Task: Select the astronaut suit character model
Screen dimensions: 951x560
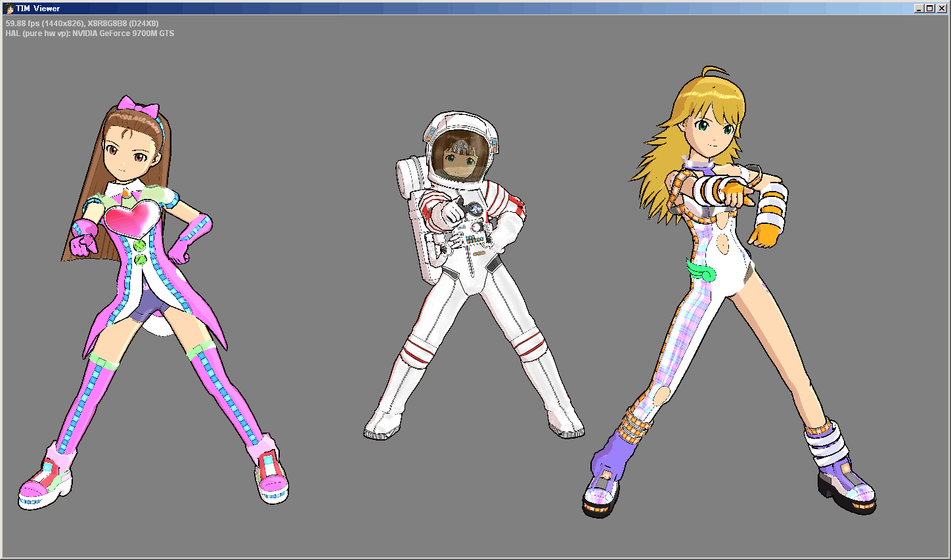Action: (474, 276)
